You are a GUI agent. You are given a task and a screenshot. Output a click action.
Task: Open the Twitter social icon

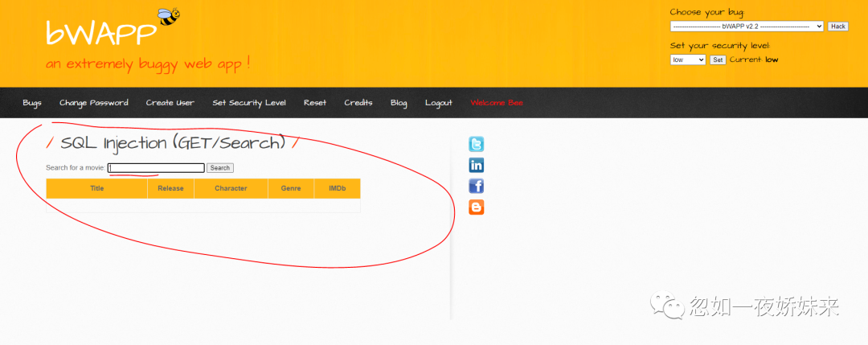tap(476, 145)
